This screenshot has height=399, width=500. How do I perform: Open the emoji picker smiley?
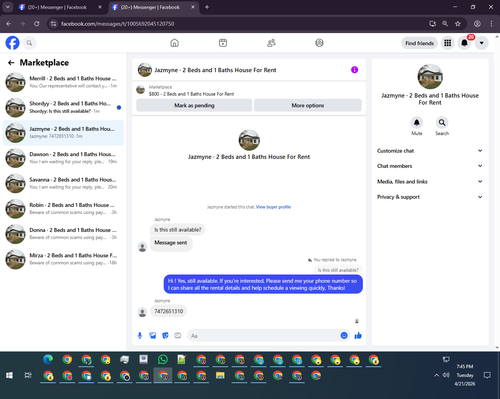[344, 336]
